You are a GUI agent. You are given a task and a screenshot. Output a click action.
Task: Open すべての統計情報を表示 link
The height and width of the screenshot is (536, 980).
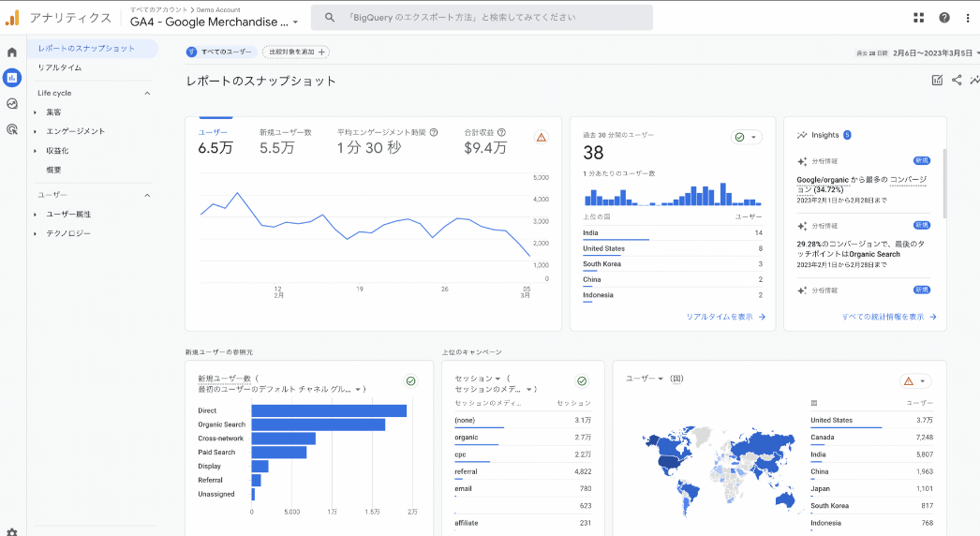(x=889, y=317)
